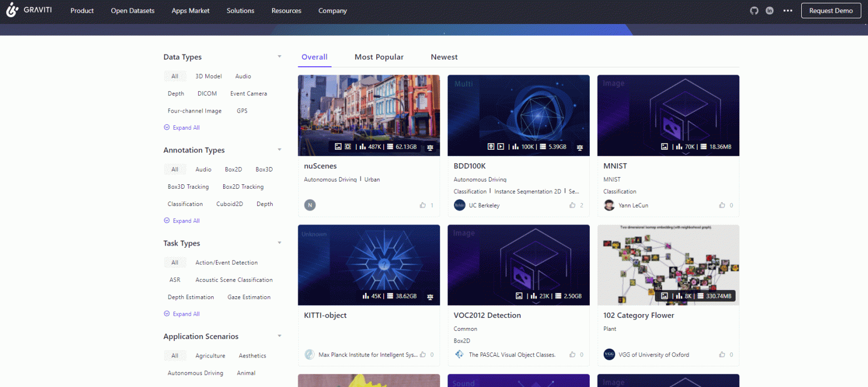Open the LinkedIn icon link
The width and height of the screenshot is (868, 387).
770,11
